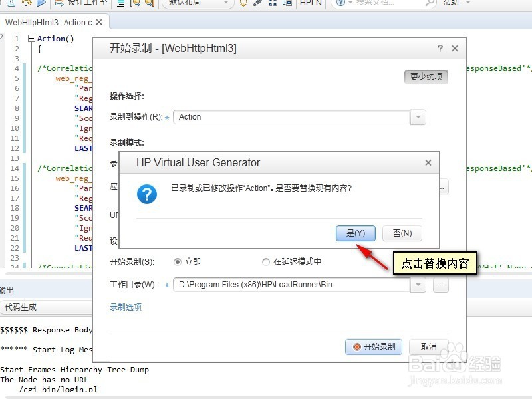Click the document search field in toolbar
This screenshot has width=532, height=399.
(384, 3)
